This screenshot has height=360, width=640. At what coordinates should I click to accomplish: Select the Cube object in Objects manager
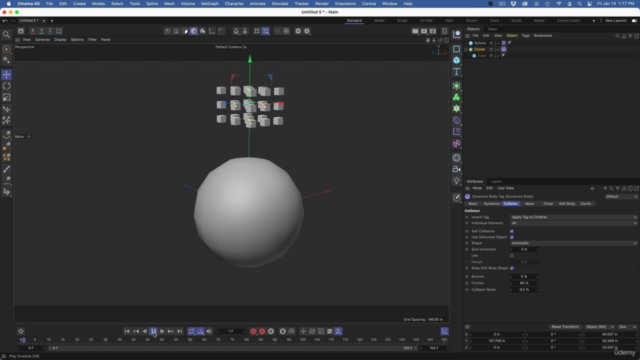(482, 56)
